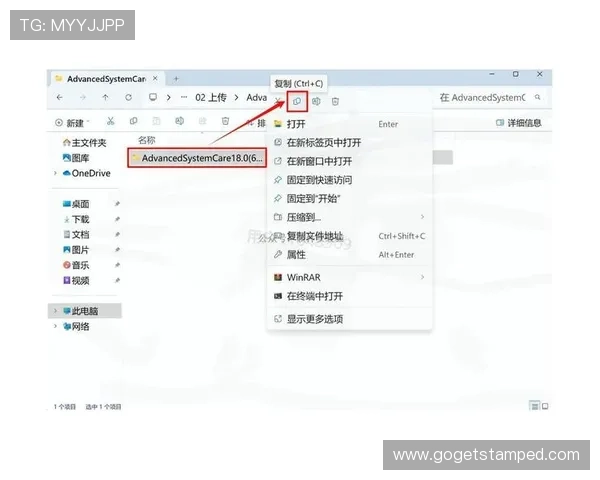Open the 新建 dropdown
This screenshot has height=480, width=600.
[x=72, y=123]
